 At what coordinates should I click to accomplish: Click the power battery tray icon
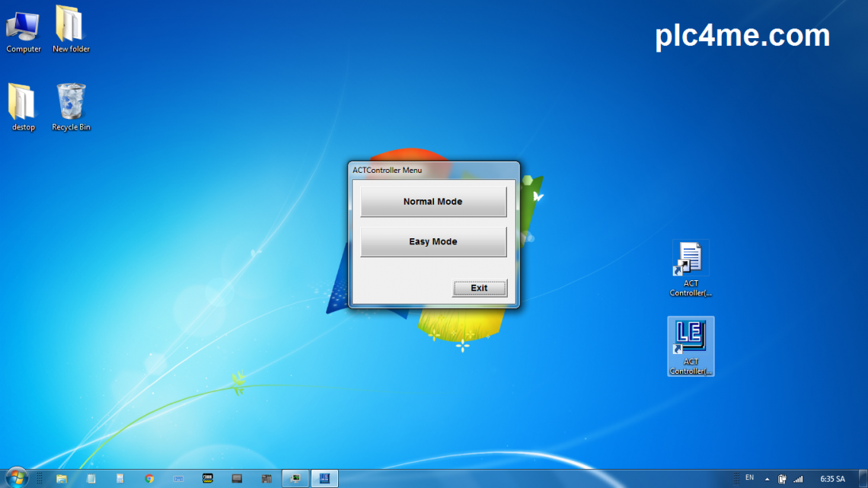click(782, 479)
